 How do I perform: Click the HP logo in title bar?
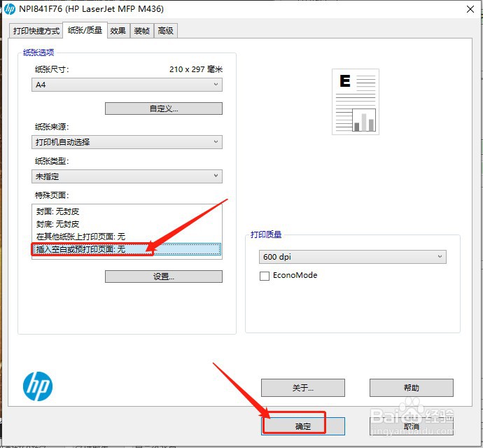point(9,9)
